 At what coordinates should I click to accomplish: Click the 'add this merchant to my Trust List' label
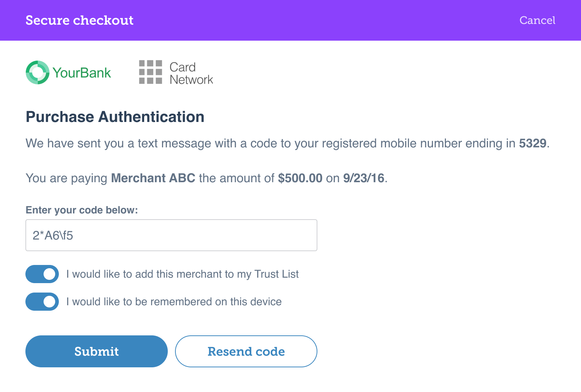pyautogui.click(x=182, y=274)
